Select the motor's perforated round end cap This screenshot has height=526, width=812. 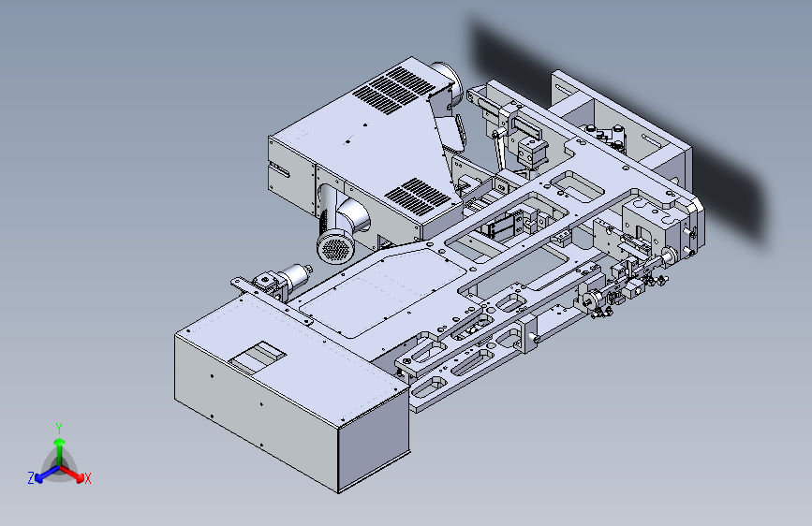click(x=335, y=249)
